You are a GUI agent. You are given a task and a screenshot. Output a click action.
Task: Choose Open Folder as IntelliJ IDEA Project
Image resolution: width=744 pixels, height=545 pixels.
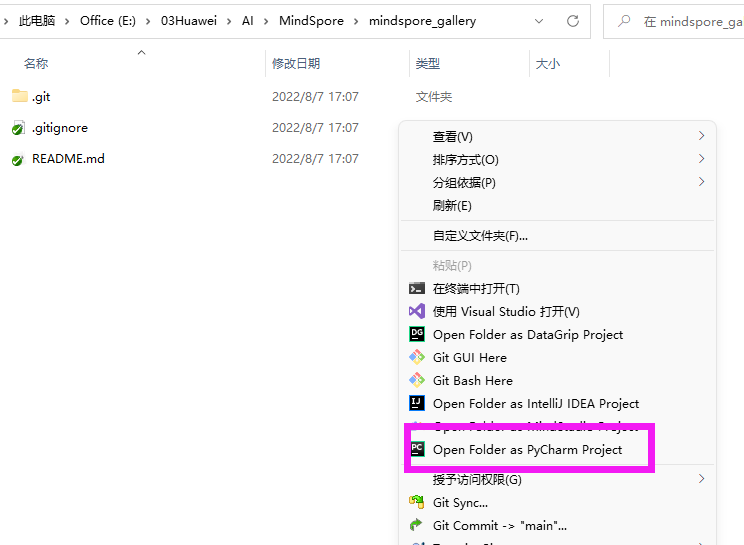click(x=536, y=404)
